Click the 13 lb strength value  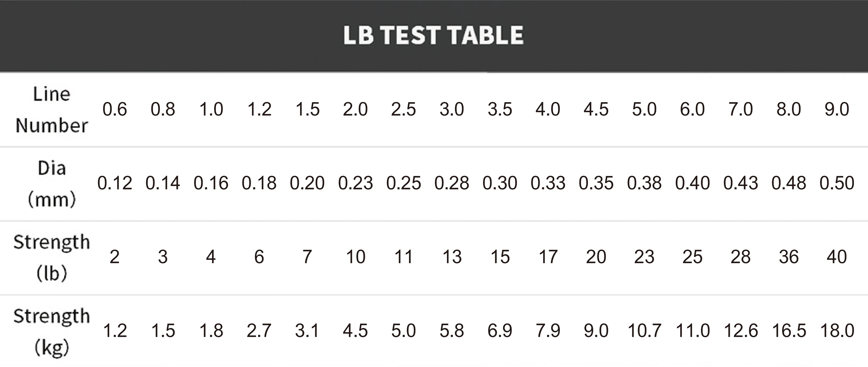452,257
